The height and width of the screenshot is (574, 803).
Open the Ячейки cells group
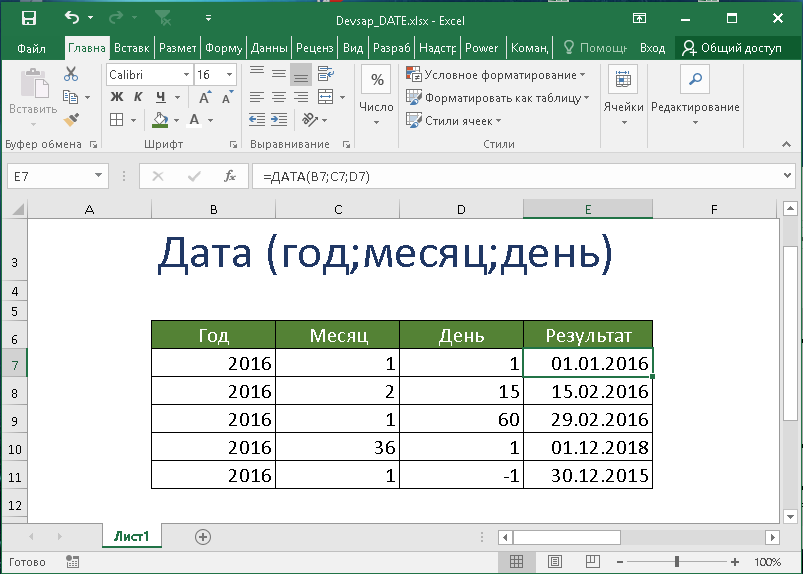click(x=623, y=96)
